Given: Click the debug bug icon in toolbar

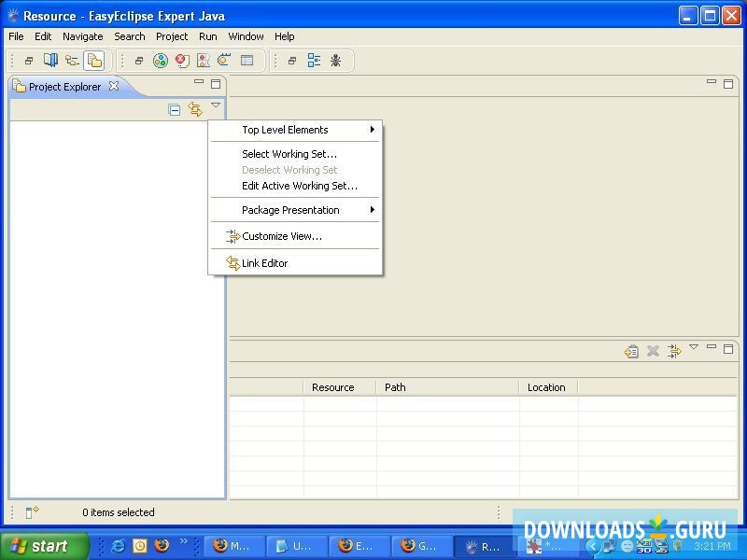Looking at the screenshot, I should click(x=335, y=61).
